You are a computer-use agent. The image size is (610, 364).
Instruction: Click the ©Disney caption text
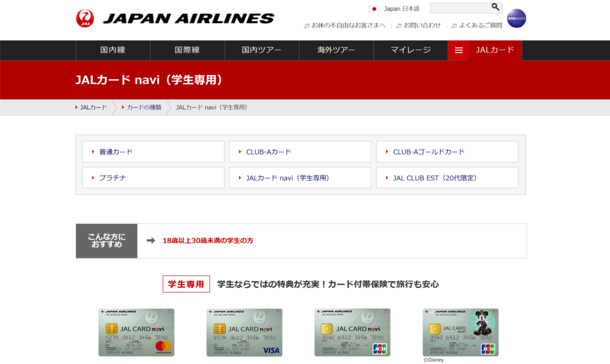[434, 360]
